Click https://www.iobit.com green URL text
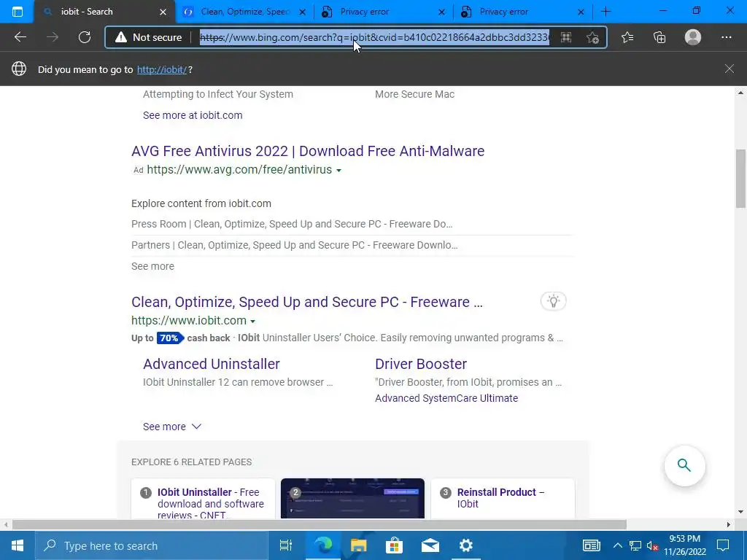The width and height of the screenshot is (747, 560). (189, 321)
